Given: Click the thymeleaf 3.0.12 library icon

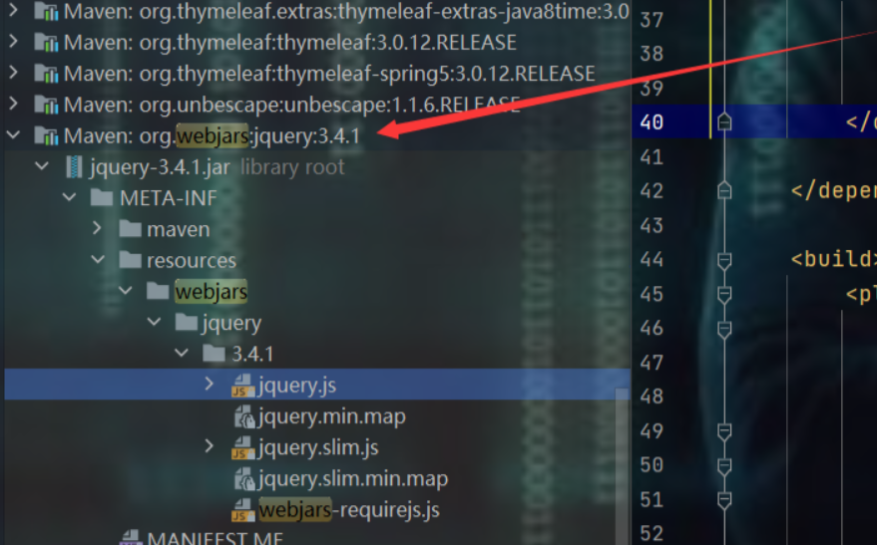Looking at the screenshot, I should pyautogui.click(x=46, y=43).
